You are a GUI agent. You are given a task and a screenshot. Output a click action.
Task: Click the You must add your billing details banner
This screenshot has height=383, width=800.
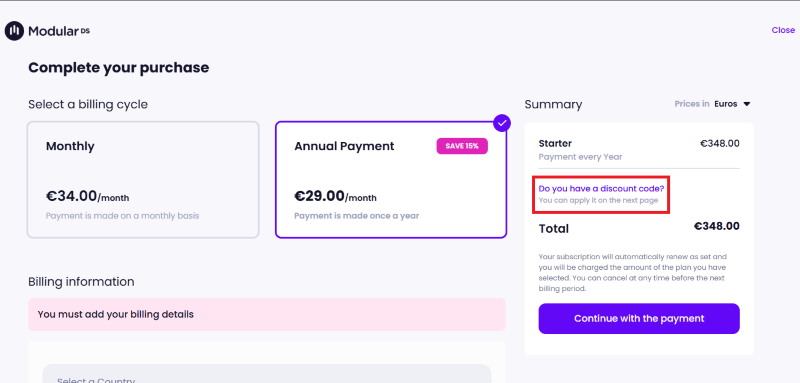point(267,314)
